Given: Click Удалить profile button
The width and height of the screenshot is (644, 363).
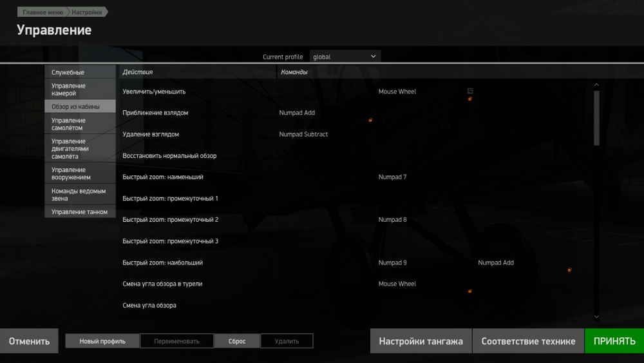Looking at the screenshot, I should point(287,341).
